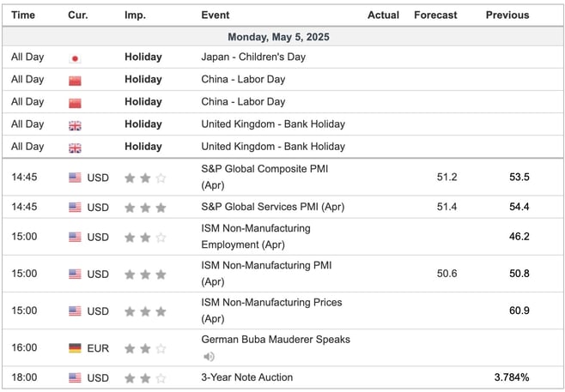Image resolution: width=565 pixels, height=392 pixels.
Task: Click US flag in ISM Non-Manufacturing Employment row
Action: tap(75, 237)
